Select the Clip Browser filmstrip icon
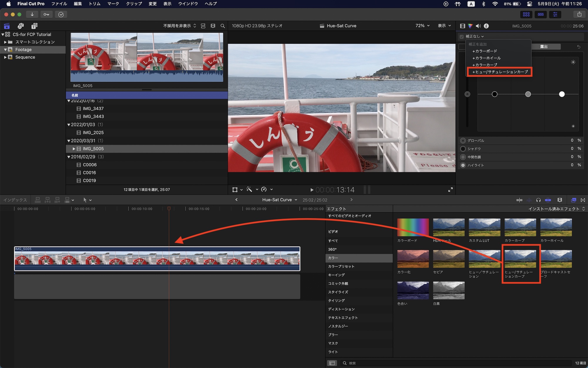The width and height of the screenshot is (588, 368). pos(213,26)
